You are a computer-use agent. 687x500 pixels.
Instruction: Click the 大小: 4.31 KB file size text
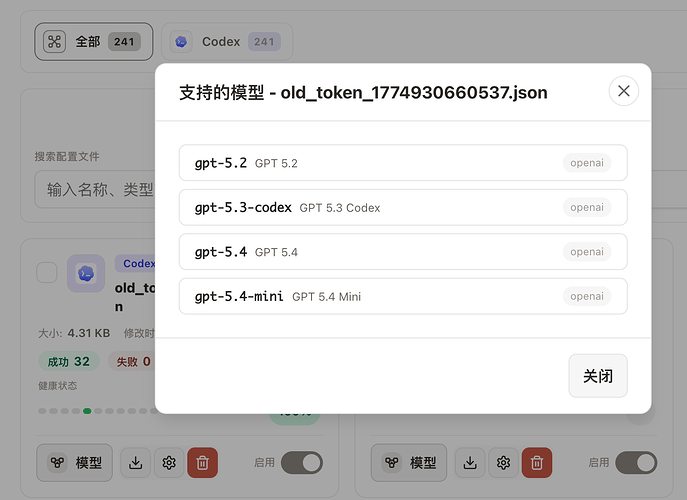[x=74, y=333]
